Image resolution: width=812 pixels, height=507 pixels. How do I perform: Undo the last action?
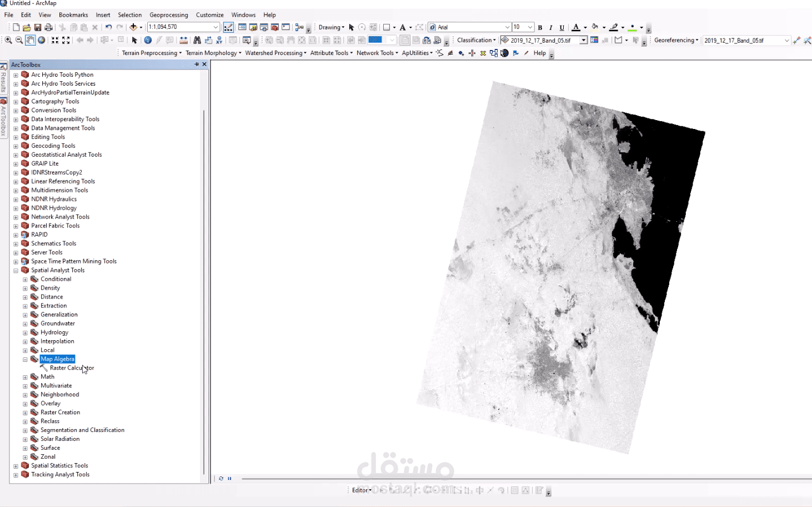[108, 27]
